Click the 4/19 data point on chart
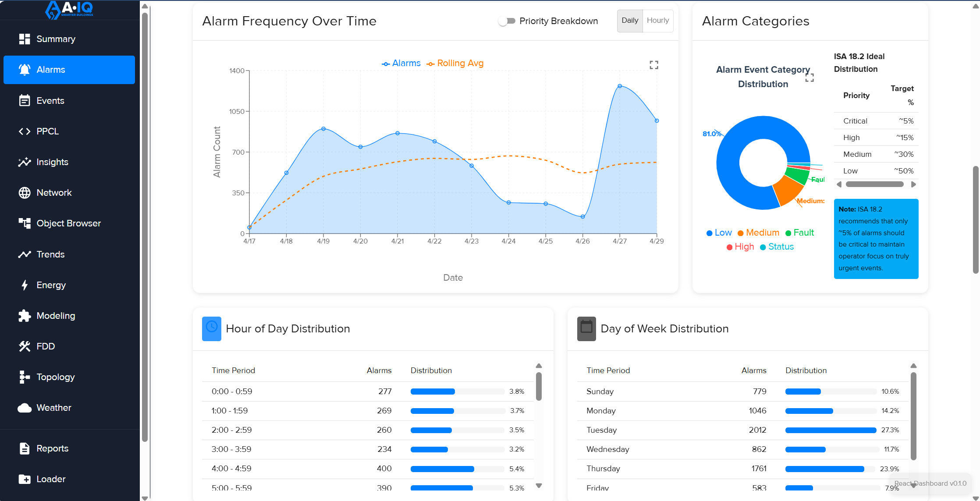The height and width of the screenshot is (501, 980). click(323, 129)
